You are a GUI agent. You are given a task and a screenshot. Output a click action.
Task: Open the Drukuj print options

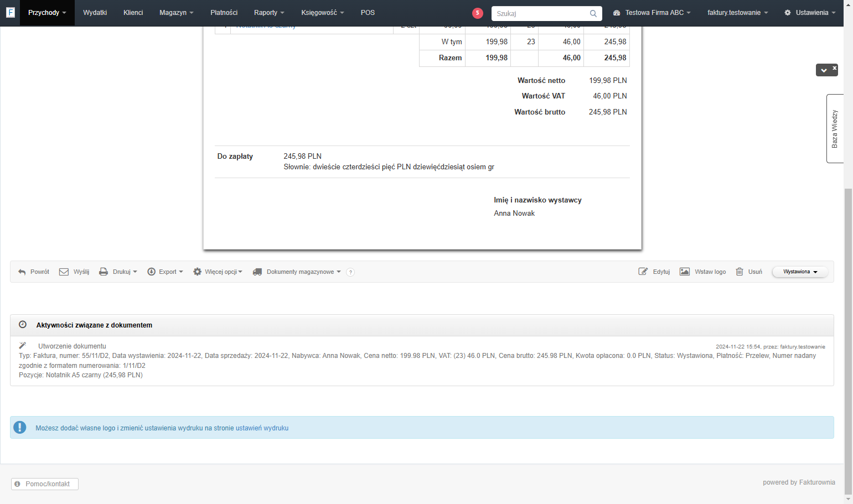pos(118,272)
